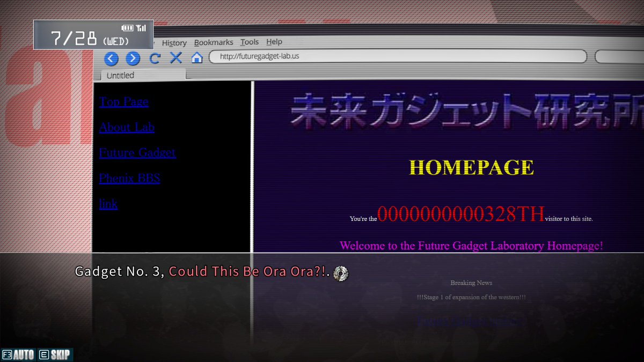
Task: Stop loading with the X icon
Action: (175, 58)
